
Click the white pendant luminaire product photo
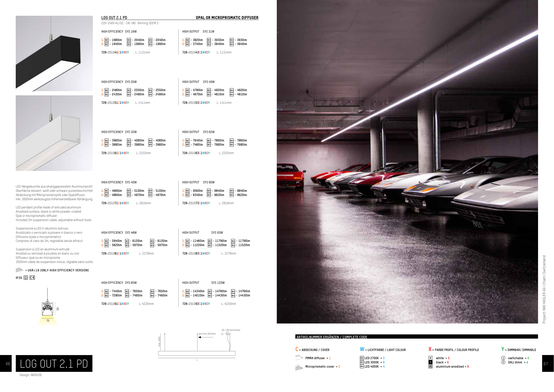pyautogui.click(x=54, y=133)
